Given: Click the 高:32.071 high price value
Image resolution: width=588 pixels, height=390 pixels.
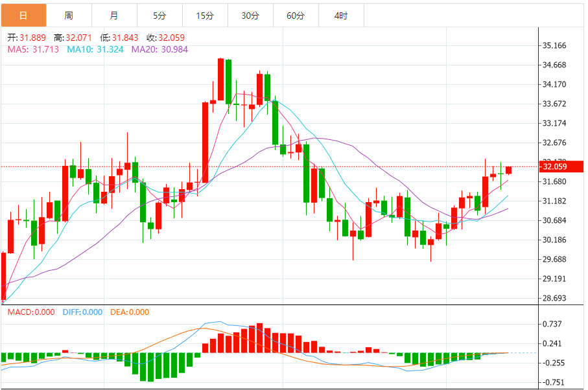Looking at the screenshot, I should (x=73, y=38).
